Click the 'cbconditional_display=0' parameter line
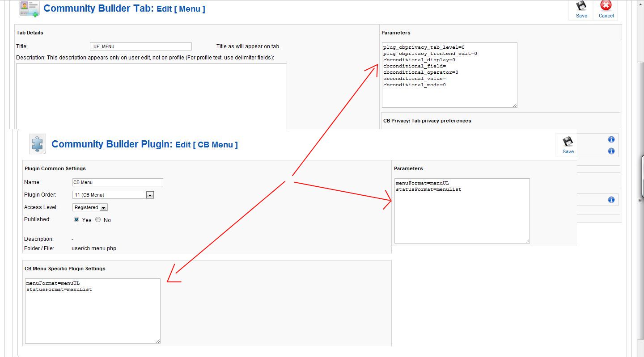 (419, 59)
